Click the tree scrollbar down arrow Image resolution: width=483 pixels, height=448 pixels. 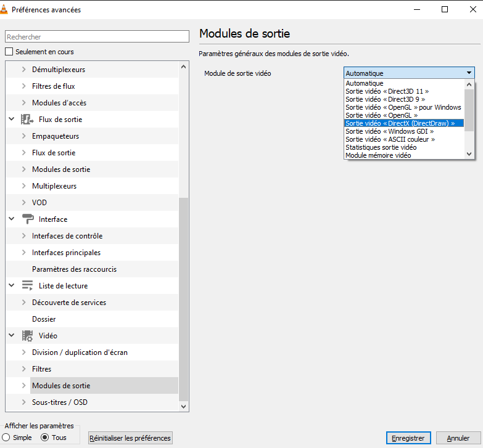184,407
